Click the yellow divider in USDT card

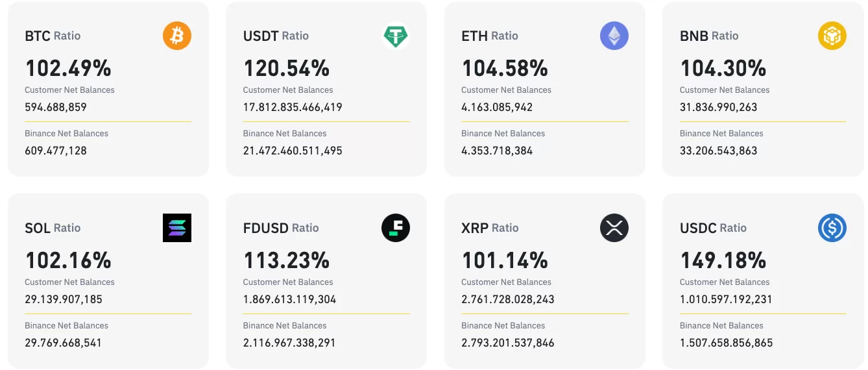point(326,121)
